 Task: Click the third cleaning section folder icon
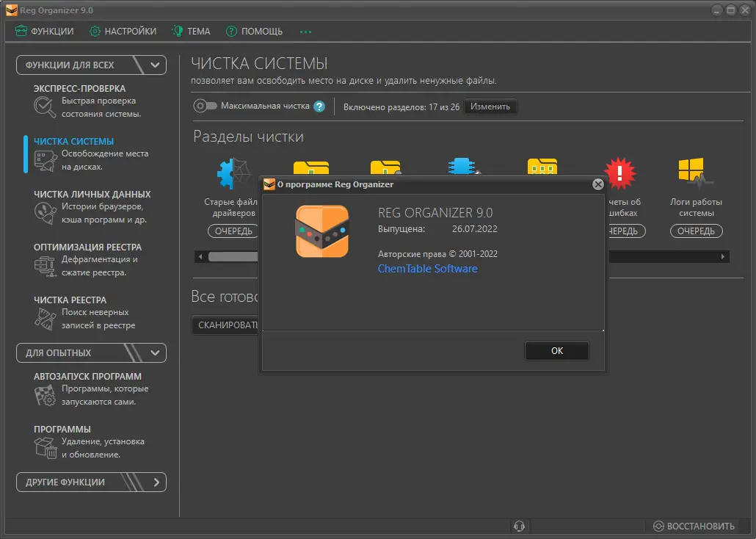pos(385,167)
